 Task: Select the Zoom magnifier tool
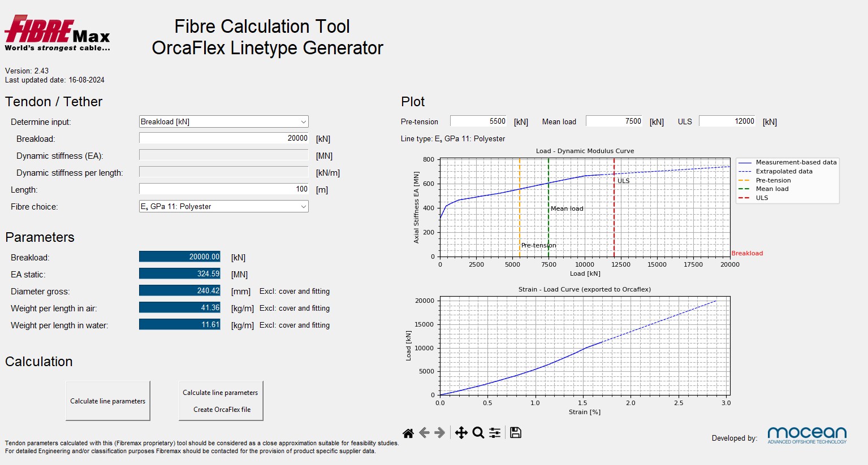click(x=478, y=433)
